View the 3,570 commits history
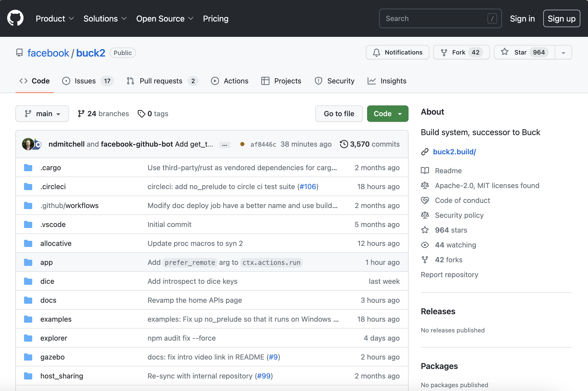This screenshot has width=588, height=391. [370, 144]
